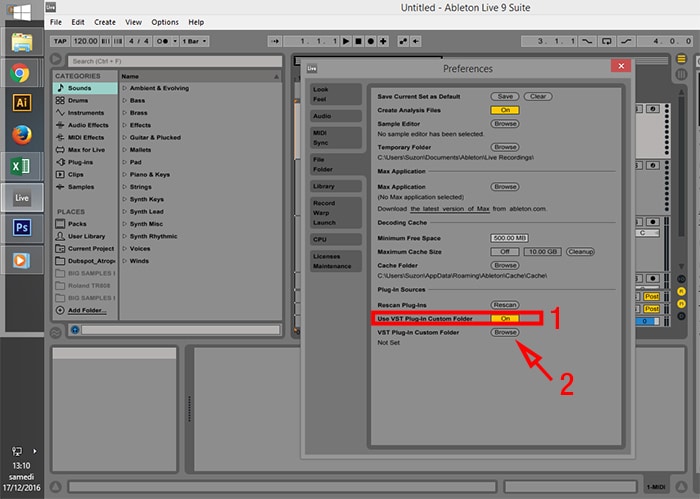Click Browse for Sample Editor
700x499 pixels.
(505, 124)
